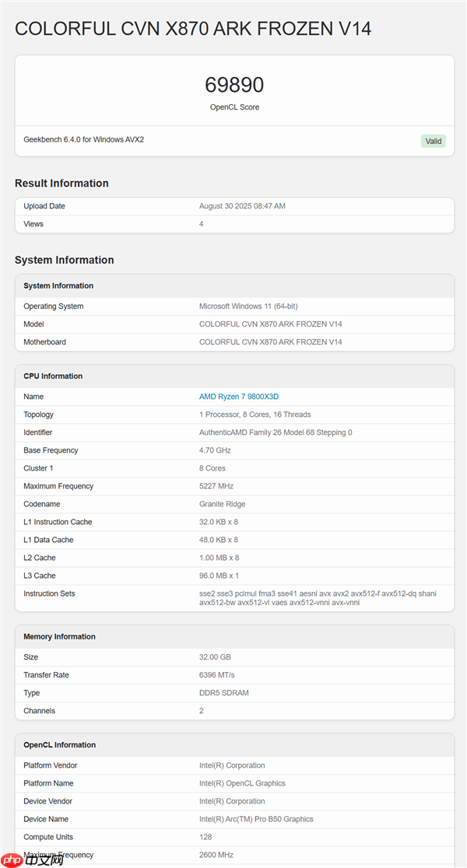
Task: Click the page title COLORFUL CVN X870 heading
Action: click(193, 30)
